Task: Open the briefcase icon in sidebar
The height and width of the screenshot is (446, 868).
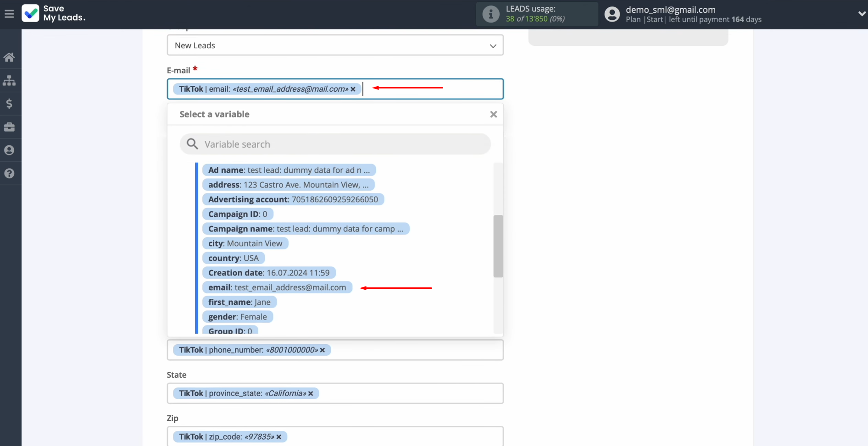Action: (9, 127)
